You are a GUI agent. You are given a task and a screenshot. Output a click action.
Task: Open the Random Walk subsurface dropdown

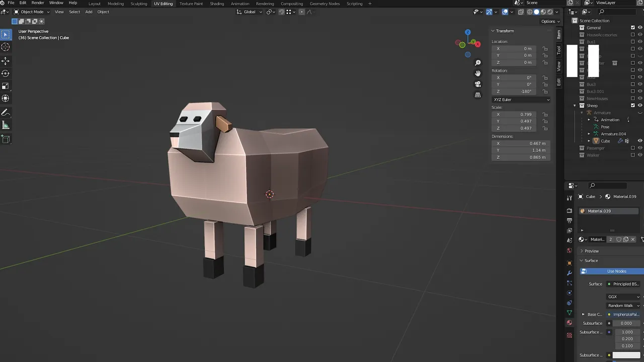624,306
